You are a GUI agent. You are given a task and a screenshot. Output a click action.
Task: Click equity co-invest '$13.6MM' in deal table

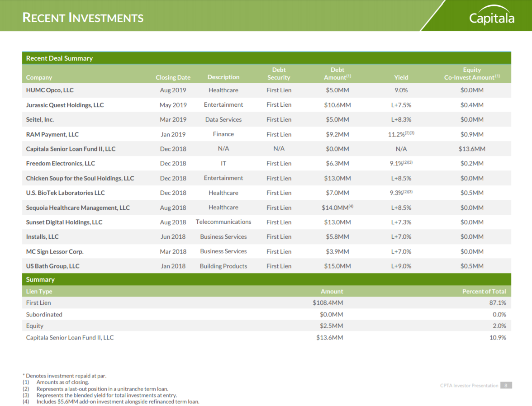[472, 149]
